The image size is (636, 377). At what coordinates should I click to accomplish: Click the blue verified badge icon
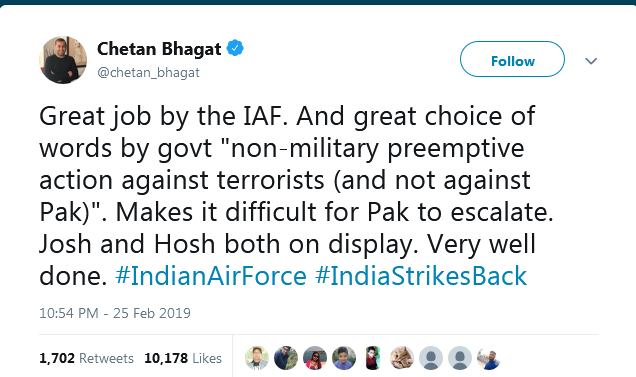(x=235, y=48)
